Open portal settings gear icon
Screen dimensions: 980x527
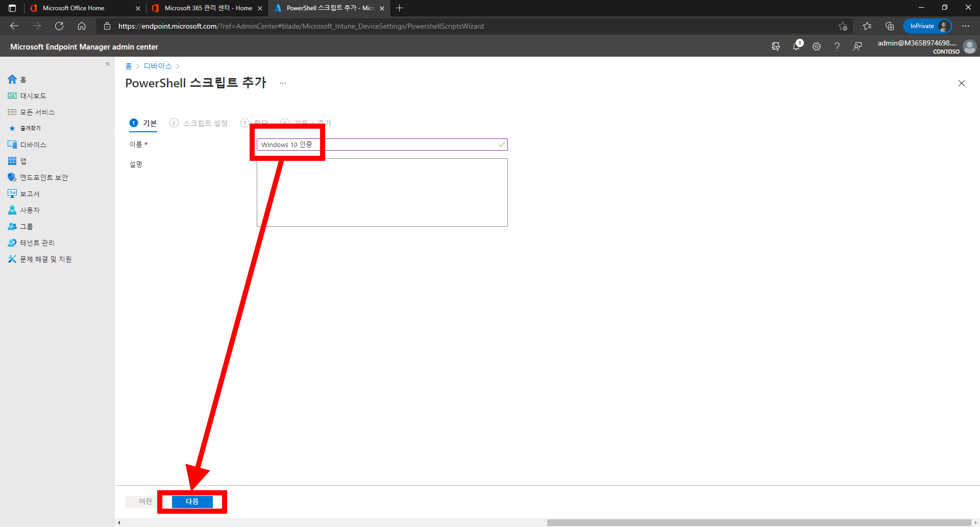[817, 46]
